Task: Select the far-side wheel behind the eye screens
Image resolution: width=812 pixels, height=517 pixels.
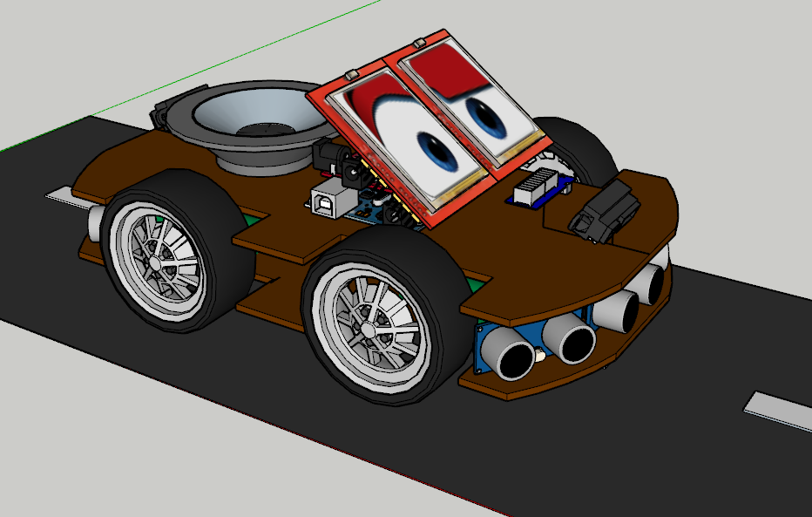Action: (579, 150)
